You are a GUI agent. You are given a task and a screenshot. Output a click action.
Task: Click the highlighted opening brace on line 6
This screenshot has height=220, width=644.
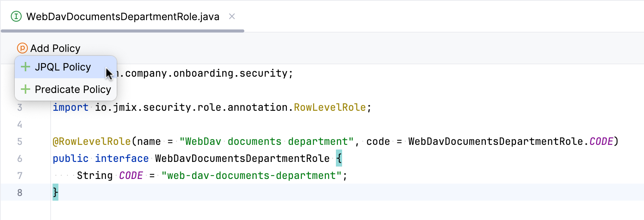pos(339,158)
